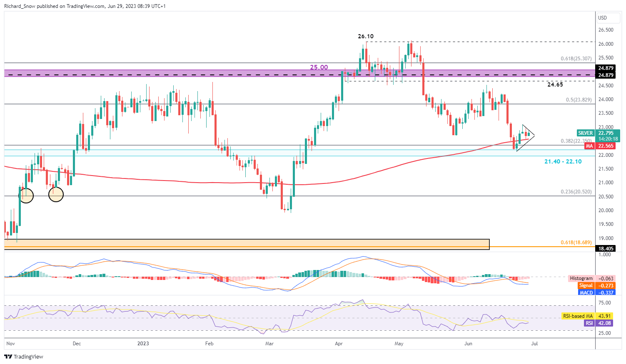Image resolution: width=626 pixels, height=364 pixels.
Task: Click the Jun label on time axis
Action: [x=469, y=344]
